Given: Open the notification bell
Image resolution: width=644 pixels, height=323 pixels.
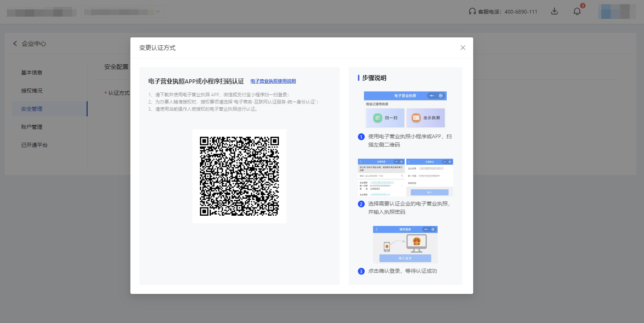Looking at the screenshot, I should 577,11.
